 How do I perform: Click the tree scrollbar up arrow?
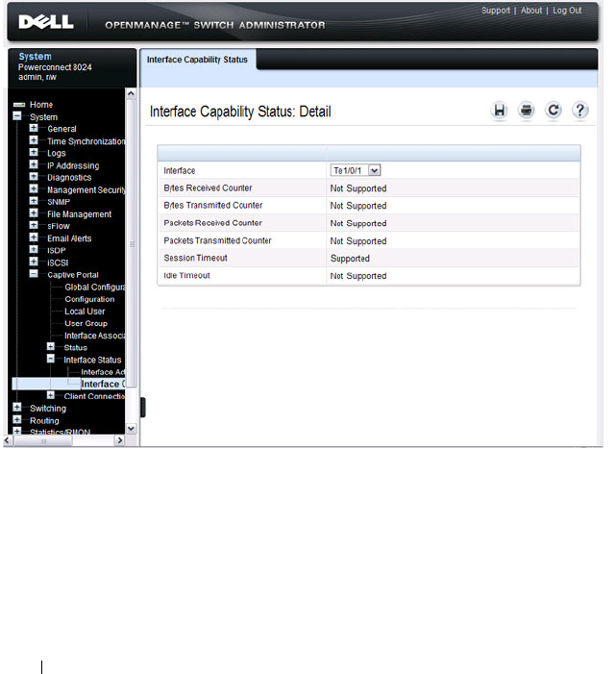coord(131,93)
